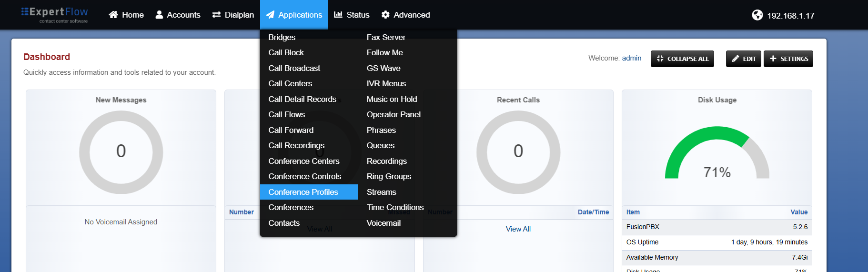Click the globe icon beside IP address
868x272 pixels.
(757, 15)
